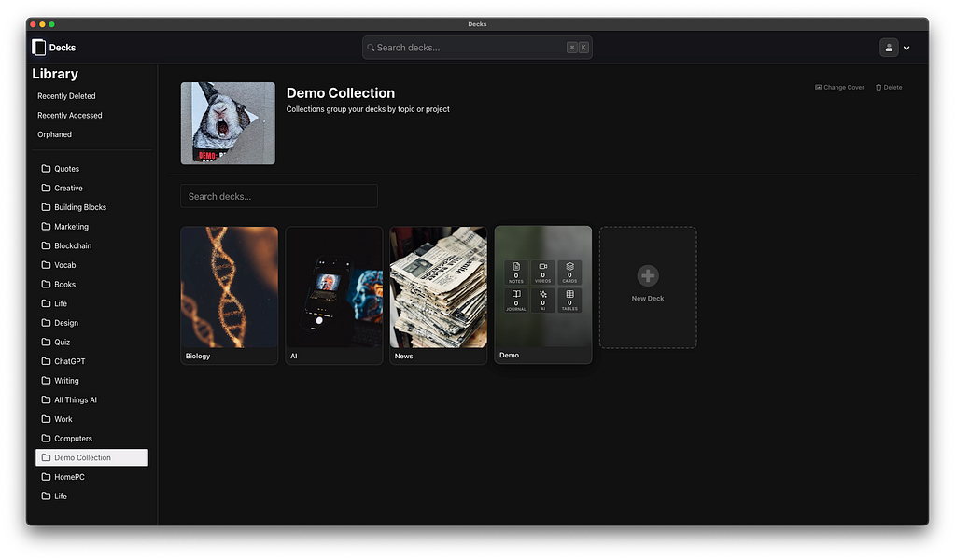Click the Vocab folder icon
The width and height of the screenshot is (955, 560).
click(x=46, y=265)
